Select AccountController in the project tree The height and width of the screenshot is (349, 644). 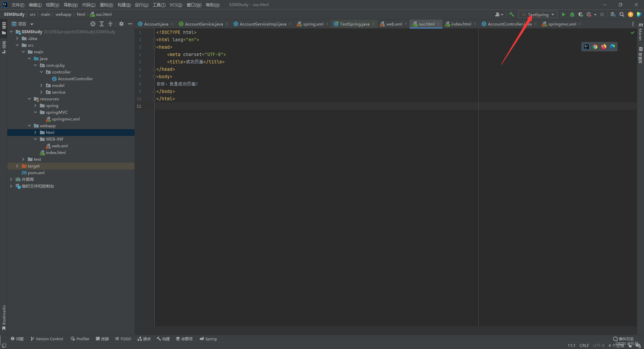75,79
